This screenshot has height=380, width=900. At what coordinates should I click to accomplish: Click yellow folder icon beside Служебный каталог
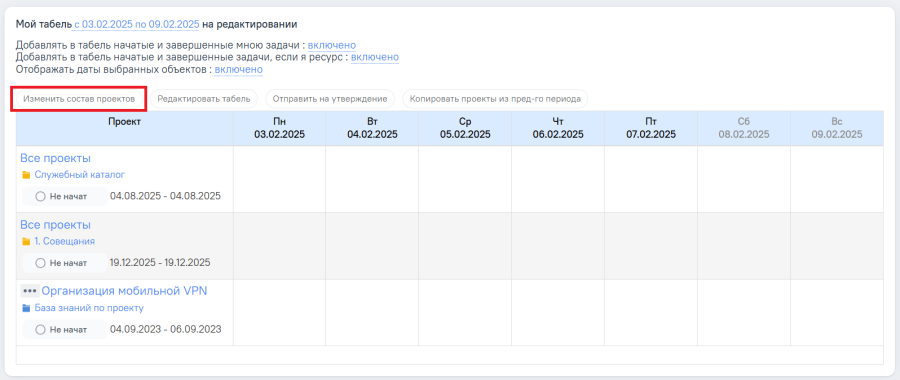[x=26, y=175]
